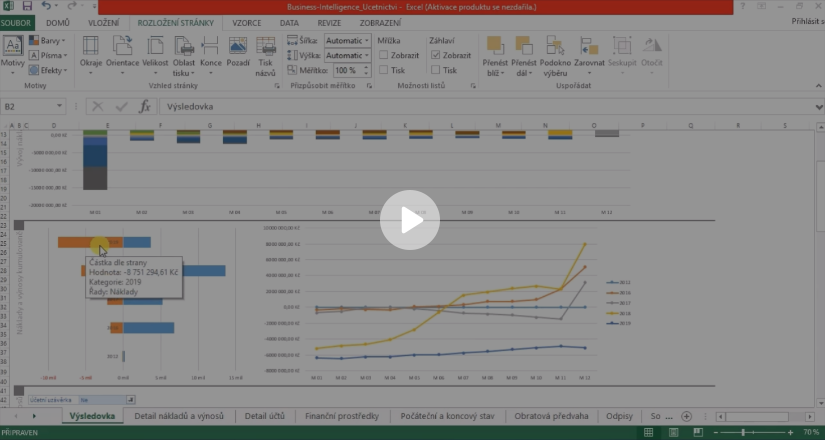Click the zoom out minus button

point(716,433)
